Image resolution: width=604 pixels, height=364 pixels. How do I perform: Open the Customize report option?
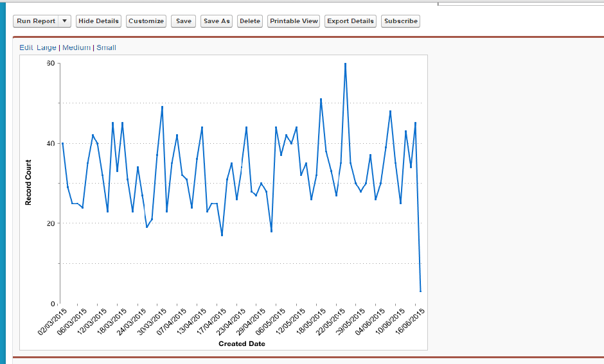[146, 21]
